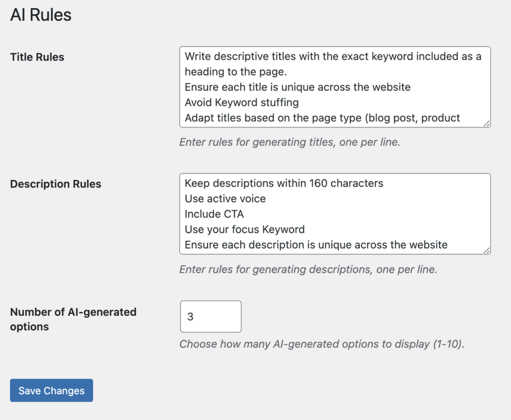Grab the Description Rules textarea resize handle

[x=487, y=250]
